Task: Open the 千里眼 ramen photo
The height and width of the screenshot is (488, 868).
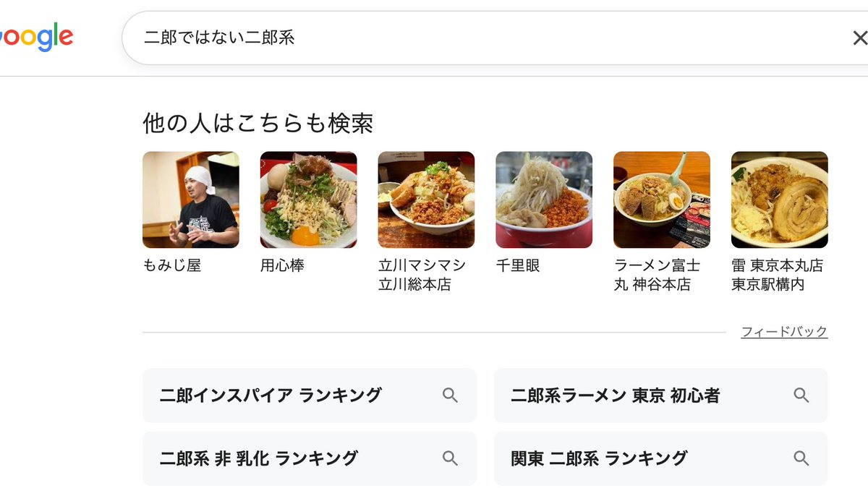Action: pos(544,200)
